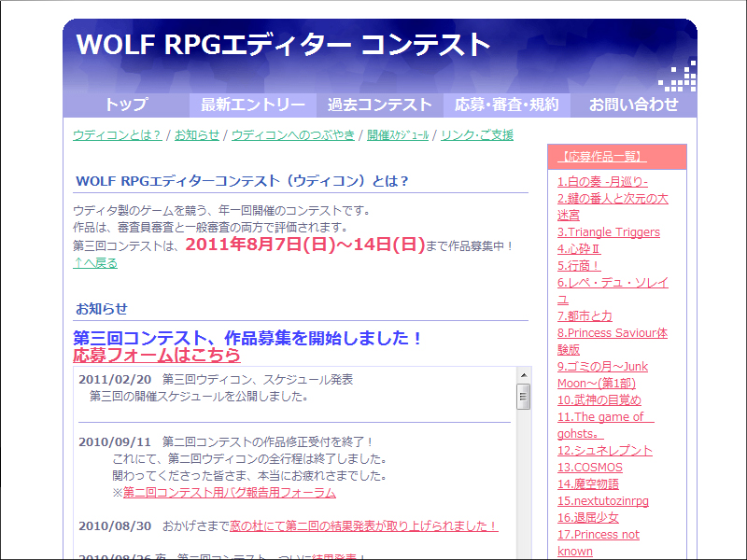Open the 応募フォームはこちら link
This screenshot has height=560, width=747.
click(155, 355)
